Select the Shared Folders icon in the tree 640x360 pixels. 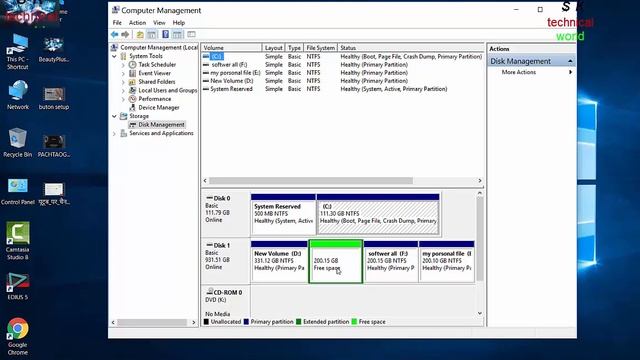pyautogui.click(x=132, y=82)
